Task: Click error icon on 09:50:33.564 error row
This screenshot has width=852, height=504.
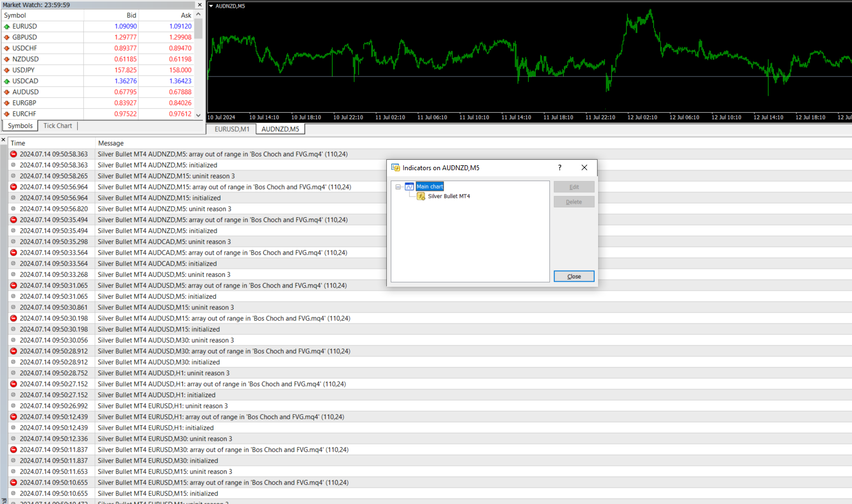Action: click(x=14, y=253)
